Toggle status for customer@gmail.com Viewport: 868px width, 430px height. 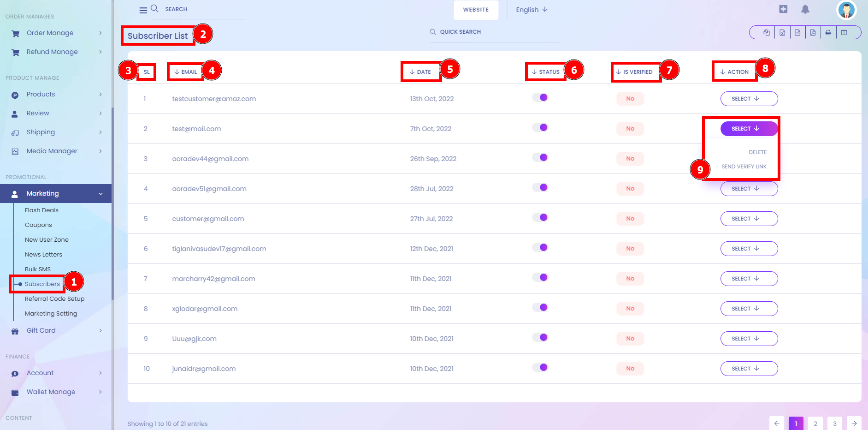(x=540, y=217)
